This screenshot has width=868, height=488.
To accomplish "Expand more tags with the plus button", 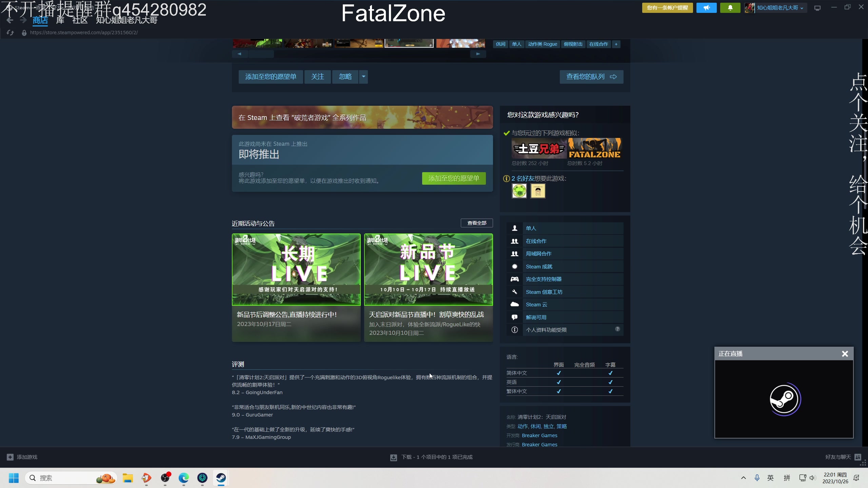I will point(616,44).
